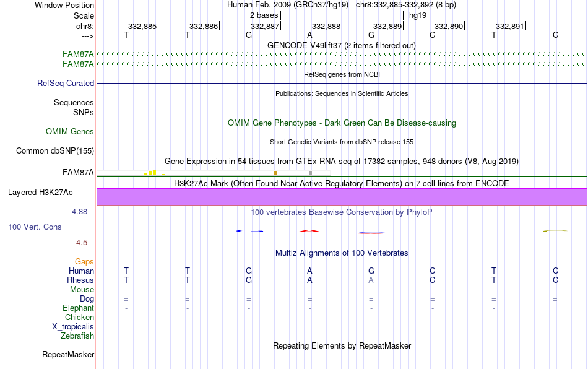Click the PhyloP minimum value -4.5
This screenshot has width=588, height=369.
pos(80,243)
